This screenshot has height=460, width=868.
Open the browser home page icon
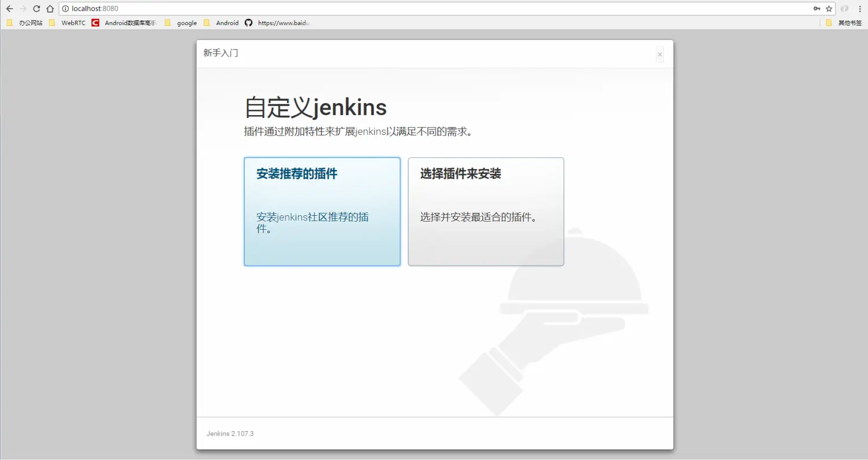[x=50, y=9]
